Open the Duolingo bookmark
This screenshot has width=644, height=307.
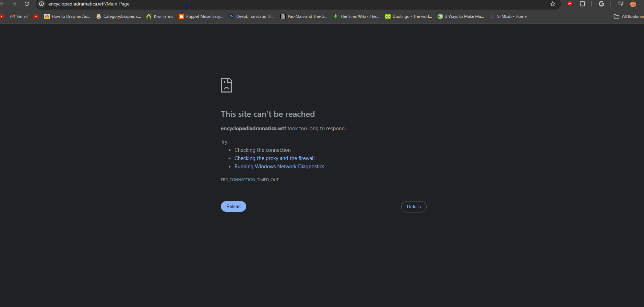[x=409, y=16]
